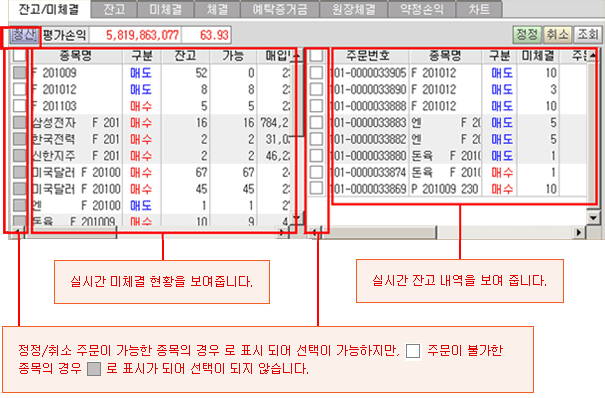Click the 조회 button
Screen dimensions: 605x398
(588, 35)
